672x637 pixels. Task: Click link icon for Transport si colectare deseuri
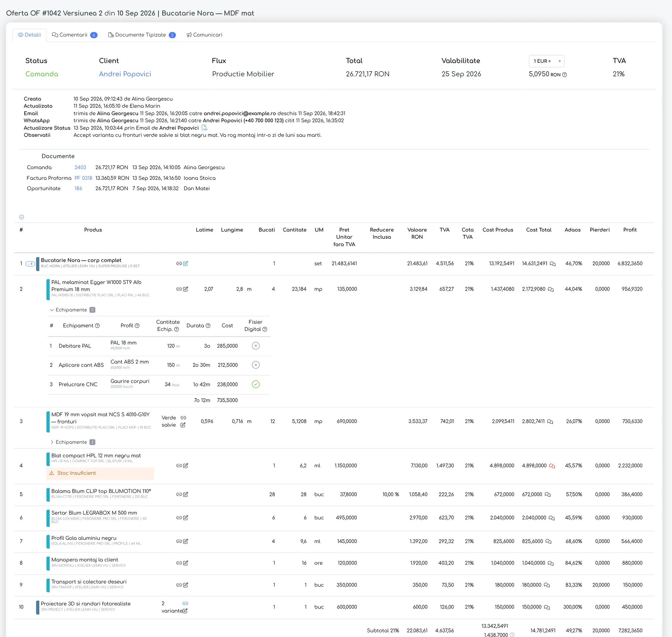coord(179,585)
